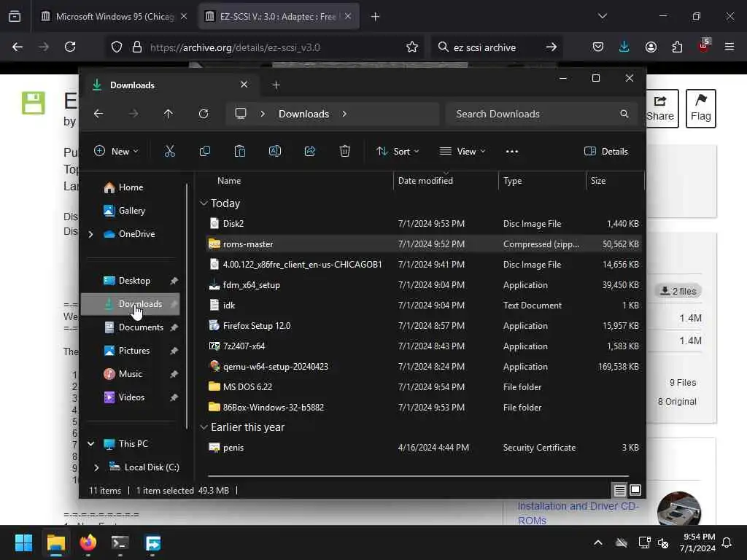Open the New item dropdown

pyautogui.click(x=116, y=152)
